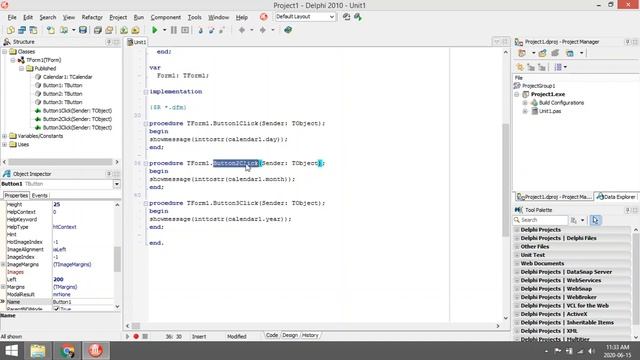Screen dimensions: 640x360
Task: Open the Refactor menu
Action: 92,17
